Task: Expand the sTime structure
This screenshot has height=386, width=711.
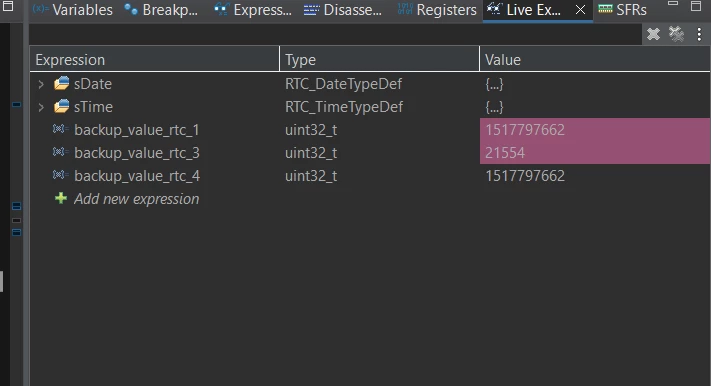Action: pyautogui.click(x=41, y=107)
